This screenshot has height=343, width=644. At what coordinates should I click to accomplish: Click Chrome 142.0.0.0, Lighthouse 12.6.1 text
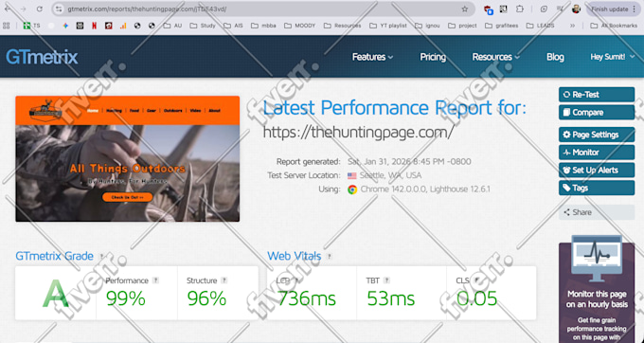point(425,190)
